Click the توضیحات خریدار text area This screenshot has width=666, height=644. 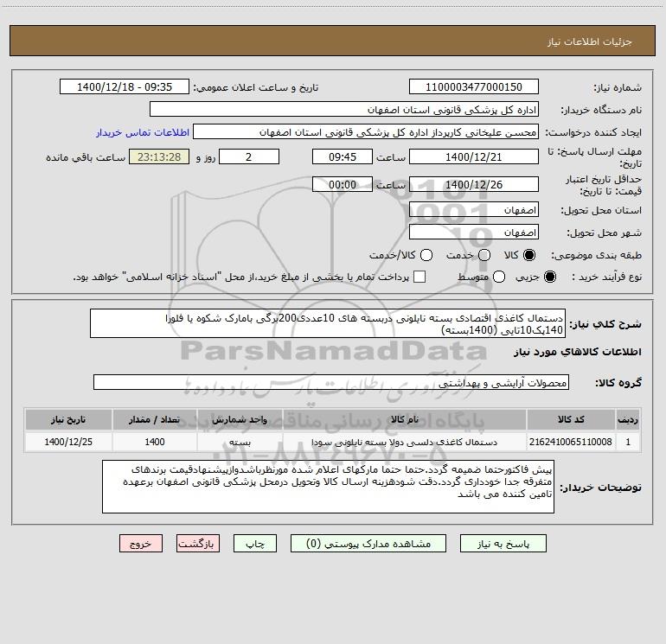click(x=329, y=487)
